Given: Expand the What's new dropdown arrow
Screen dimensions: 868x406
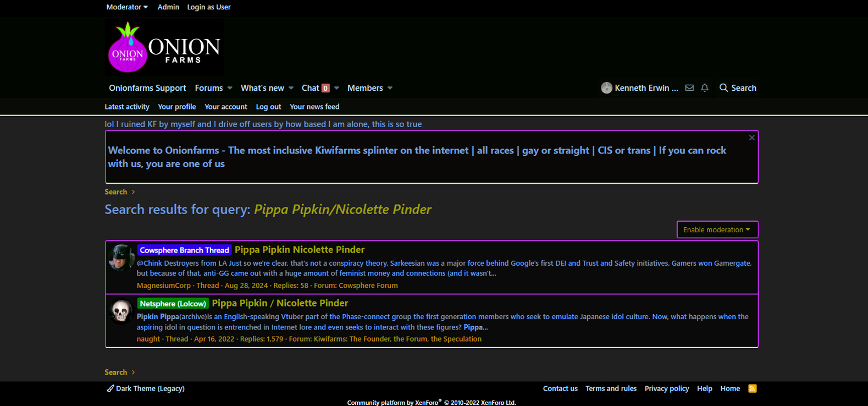Looking at the screenshot, I should (x=291, y=88).
